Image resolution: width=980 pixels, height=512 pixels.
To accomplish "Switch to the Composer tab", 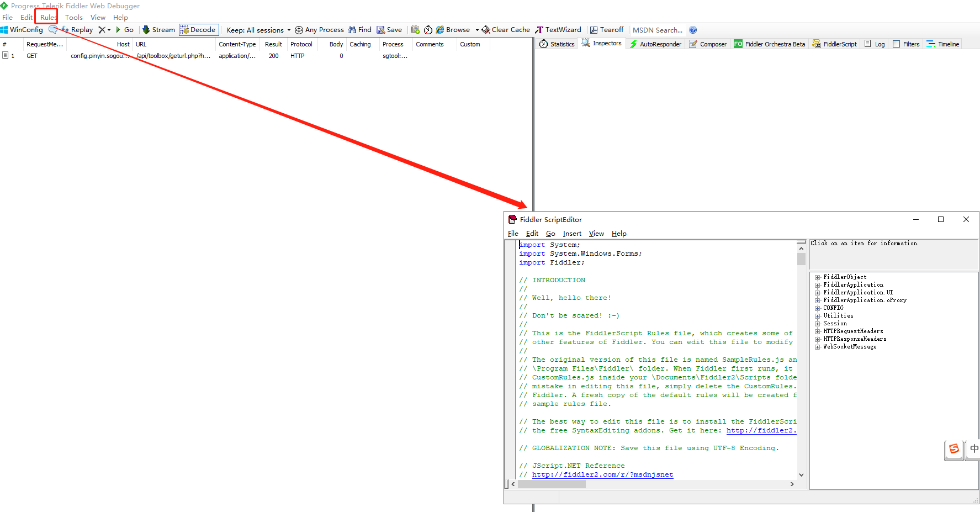I will [x=708, y=44].
